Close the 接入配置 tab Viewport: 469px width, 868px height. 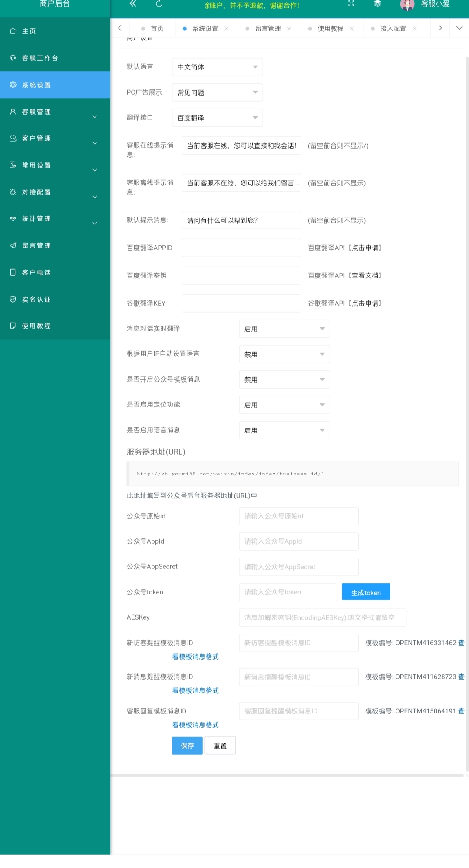point(414,29)
